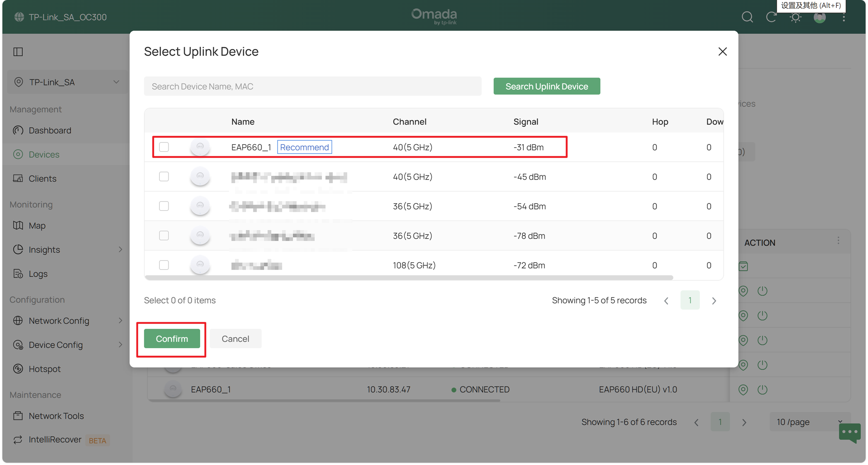The width and height of the screenshot is (868, 465).
Task: Open the green chat support bubble
Action: (849, 433)
